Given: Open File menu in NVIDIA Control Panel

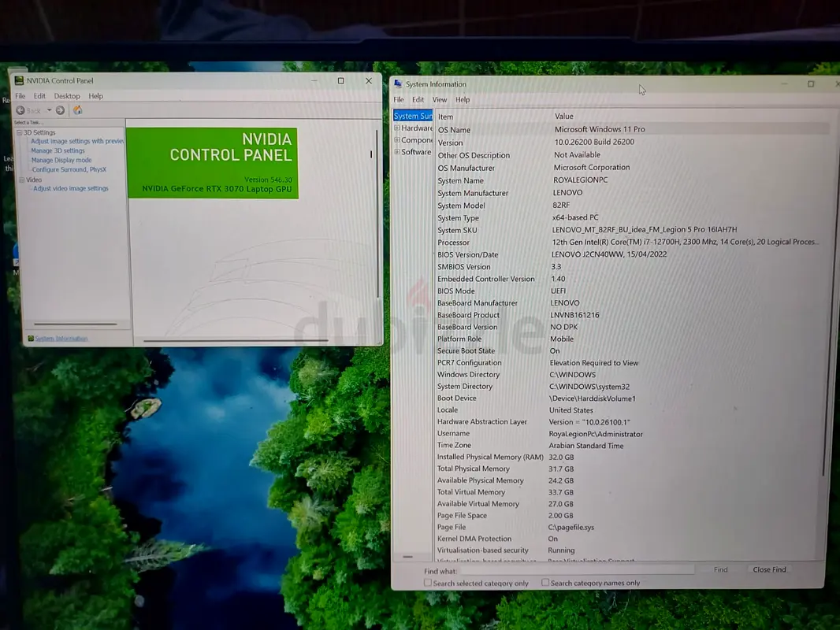Looking at the screenshot, I should tap(20, 96).
